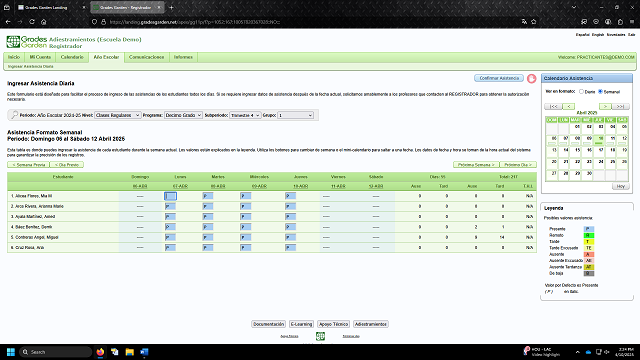Bookmark this page with star icon

[x=533, y=22]
